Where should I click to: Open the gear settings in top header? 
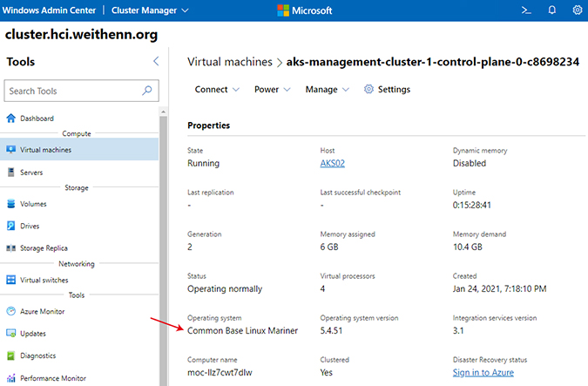pos(578,10)
